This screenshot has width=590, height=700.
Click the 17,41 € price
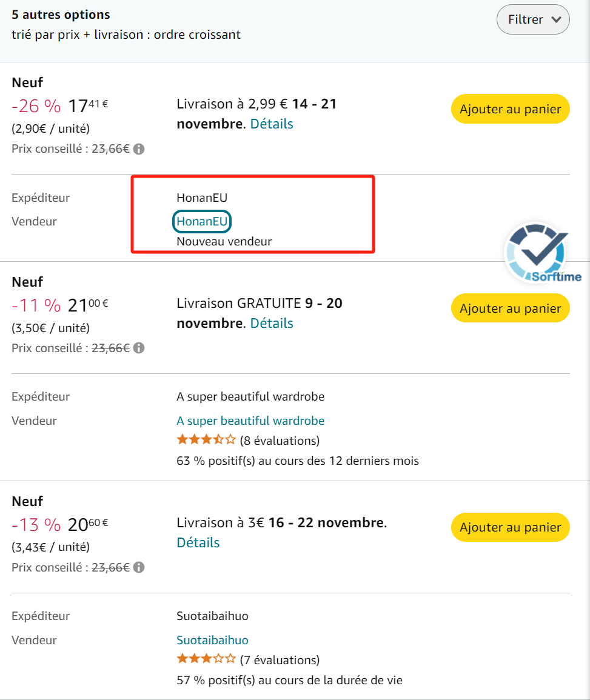[88, 106]
